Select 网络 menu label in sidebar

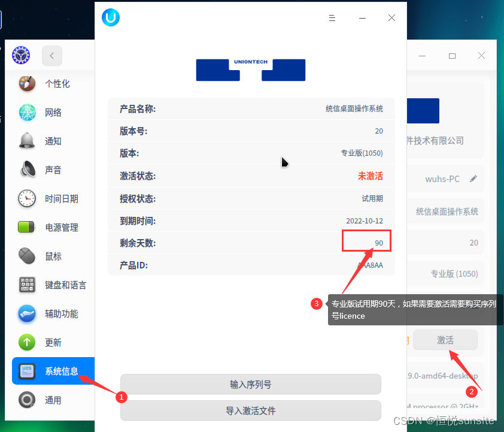53,113
